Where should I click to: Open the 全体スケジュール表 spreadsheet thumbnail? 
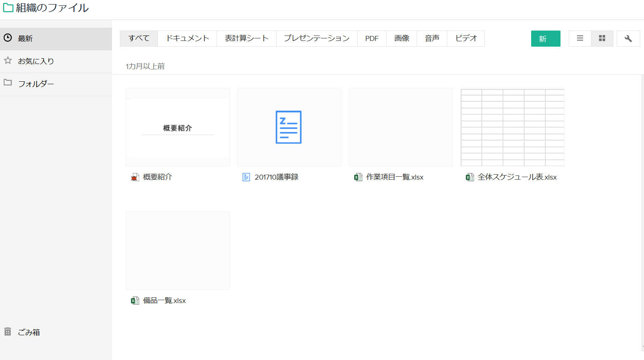[x=513, y=127]
